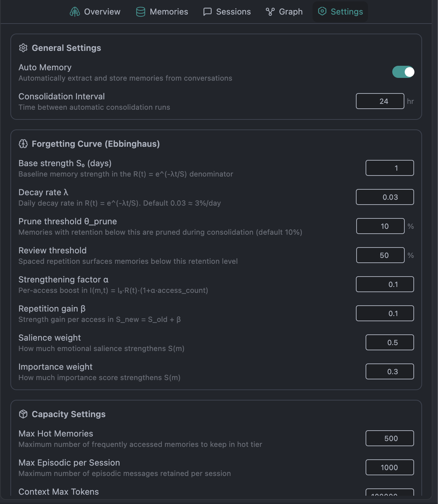Select the Salience weight input
The image size is (438, 504).
(x=390, y=342)
